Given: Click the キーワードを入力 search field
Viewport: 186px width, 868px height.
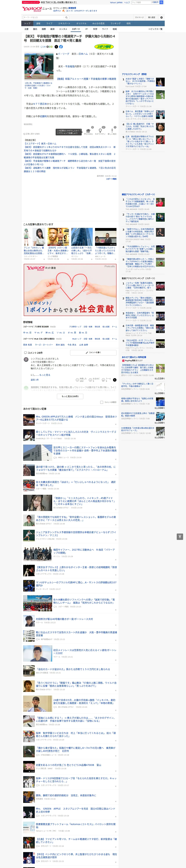Looking at the screenshot, I should (x=44, y=18).
